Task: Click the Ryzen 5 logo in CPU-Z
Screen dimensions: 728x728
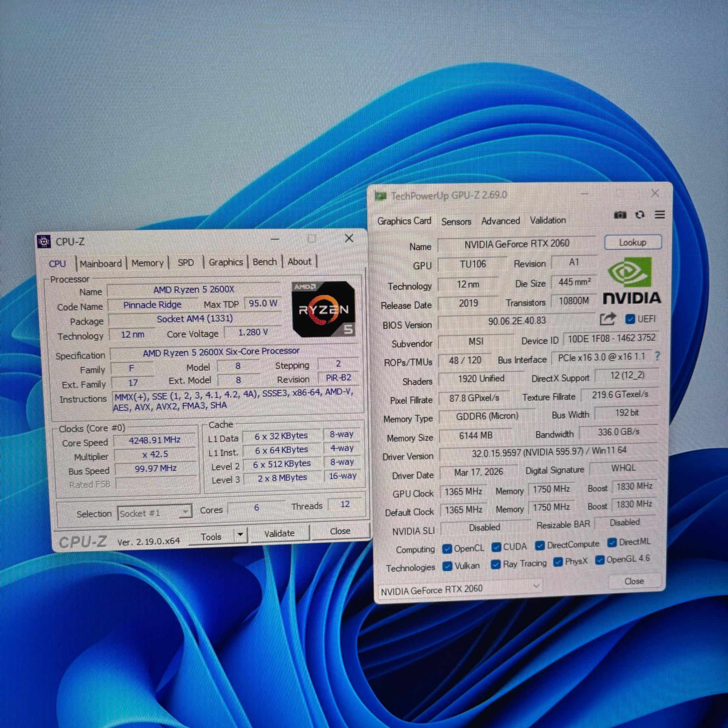Action: click(x=323, y=309)
